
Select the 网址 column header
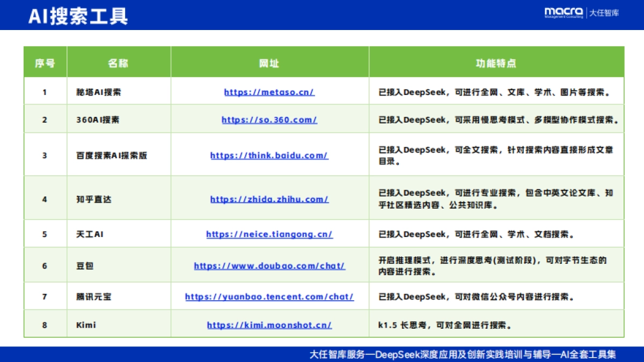click(x=268, y=62)
